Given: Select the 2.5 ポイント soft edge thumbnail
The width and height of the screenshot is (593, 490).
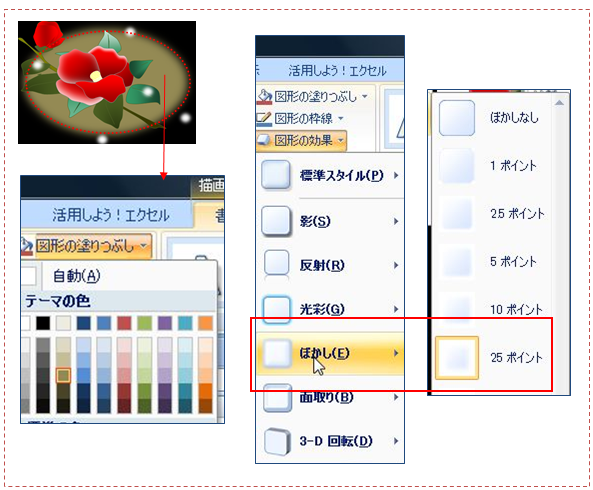Looking at the screenshot, I should [457, 214].
